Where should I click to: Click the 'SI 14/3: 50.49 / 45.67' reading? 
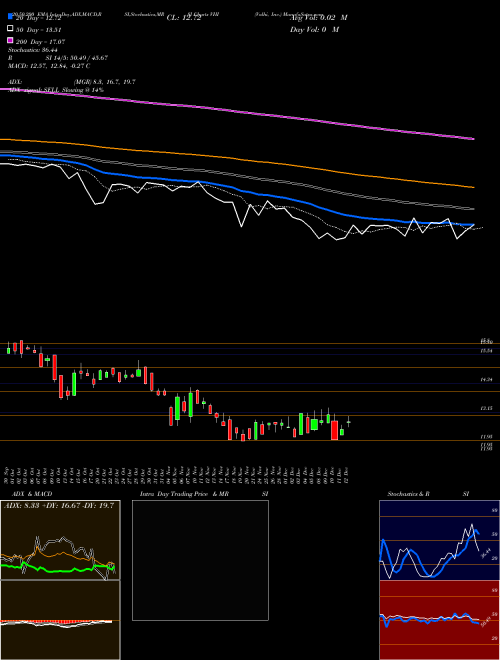click(77, 58)
